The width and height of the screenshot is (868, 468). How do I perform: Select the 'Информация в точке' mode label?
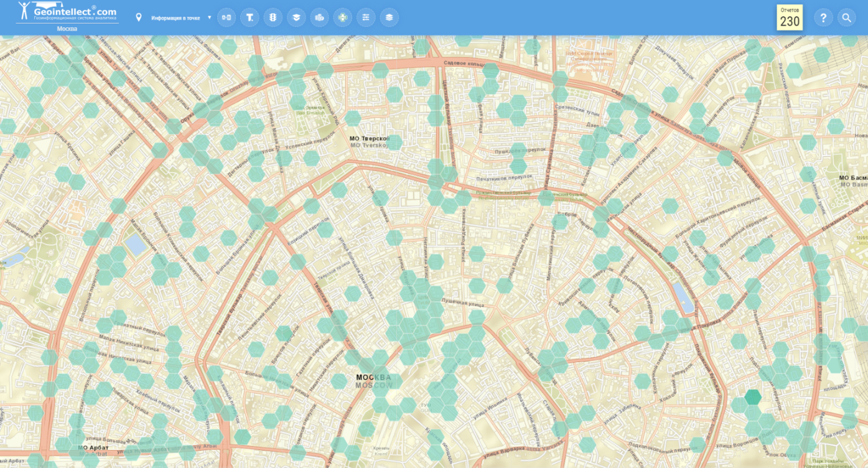tap(175, 18)
